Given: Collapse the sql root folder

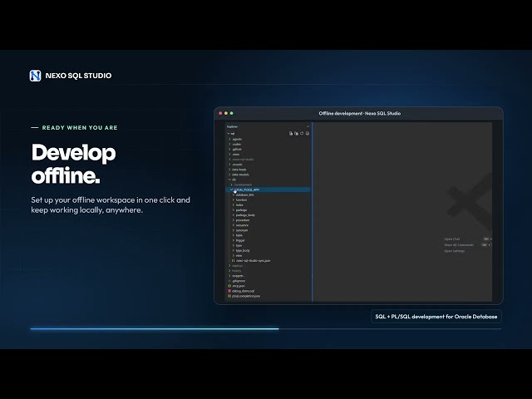Looking at the screenshot, I should [x=231, y=134].
